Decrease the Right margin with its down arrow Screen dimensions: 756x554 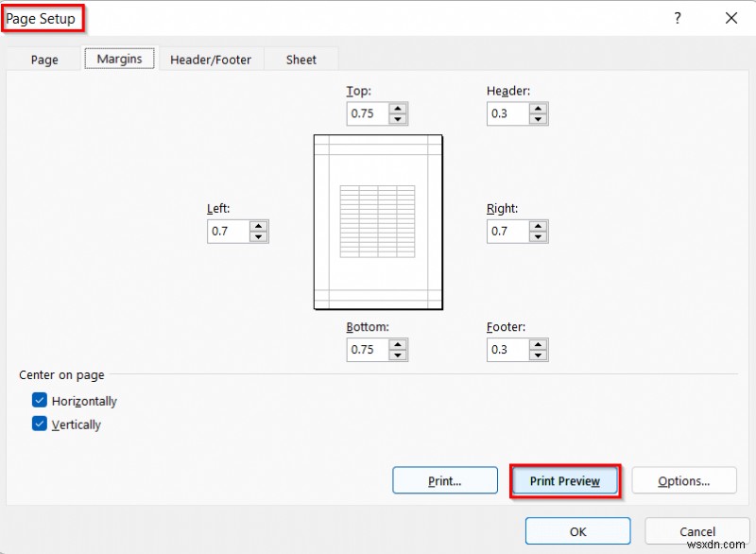click(x=539, y=236)
